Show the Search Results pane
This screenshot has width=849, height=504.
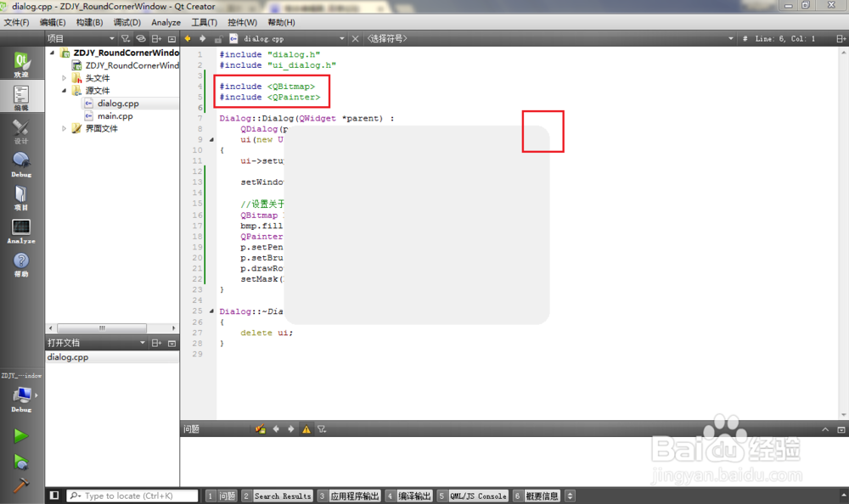(x=278, y=496)
